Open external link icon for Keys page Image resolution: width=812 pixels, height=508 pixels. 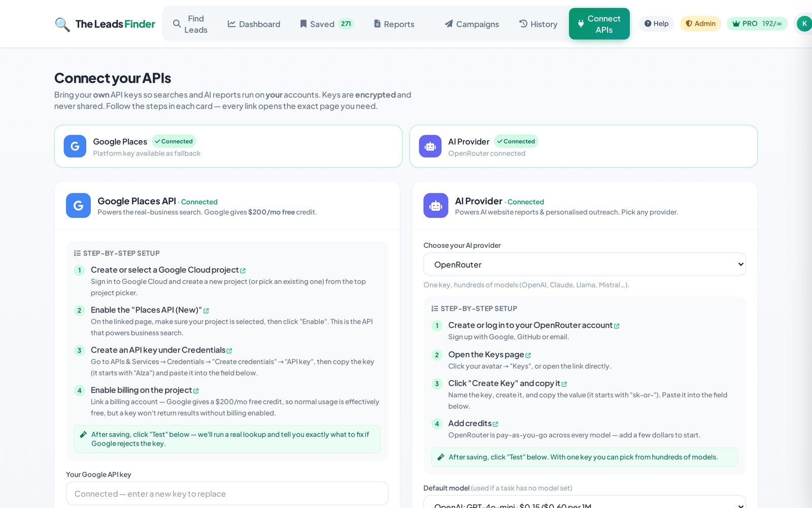click(x=528, y=356)
